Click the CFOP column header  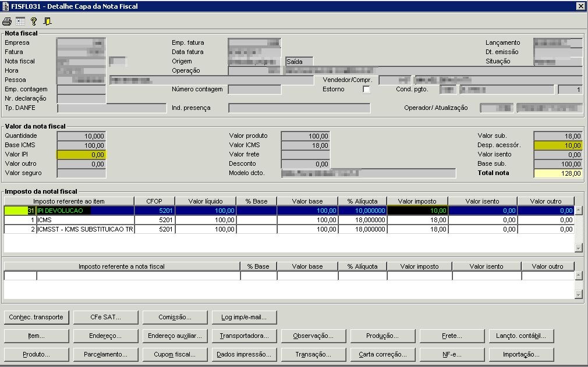(x=154, y=201)
